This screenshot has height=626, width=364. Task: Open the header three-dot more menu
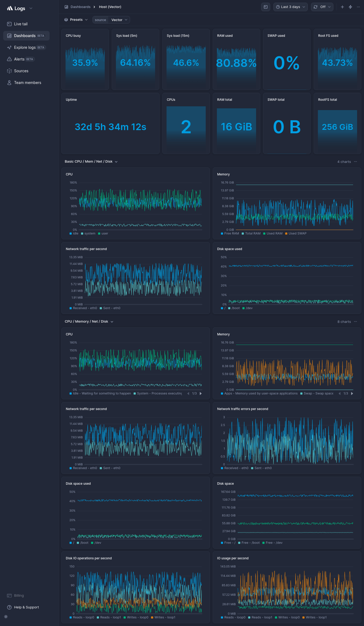[x=358, y=7]
